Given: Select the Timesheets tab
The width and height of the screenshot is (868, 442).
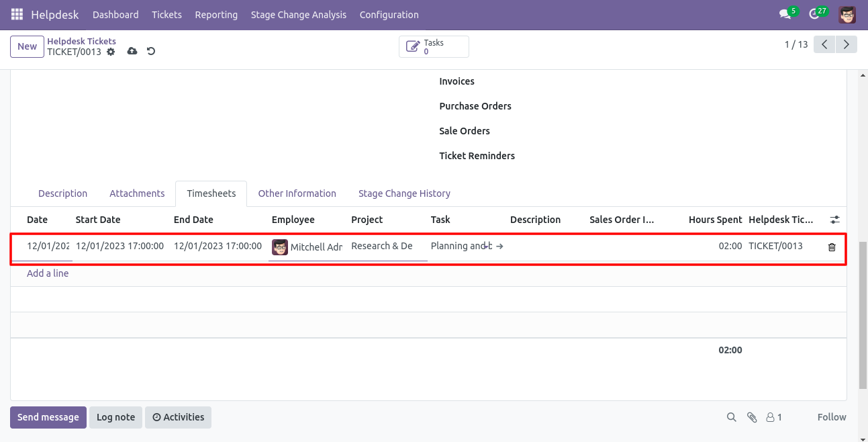Looking at the screenshot, I should tap(211, 193).
